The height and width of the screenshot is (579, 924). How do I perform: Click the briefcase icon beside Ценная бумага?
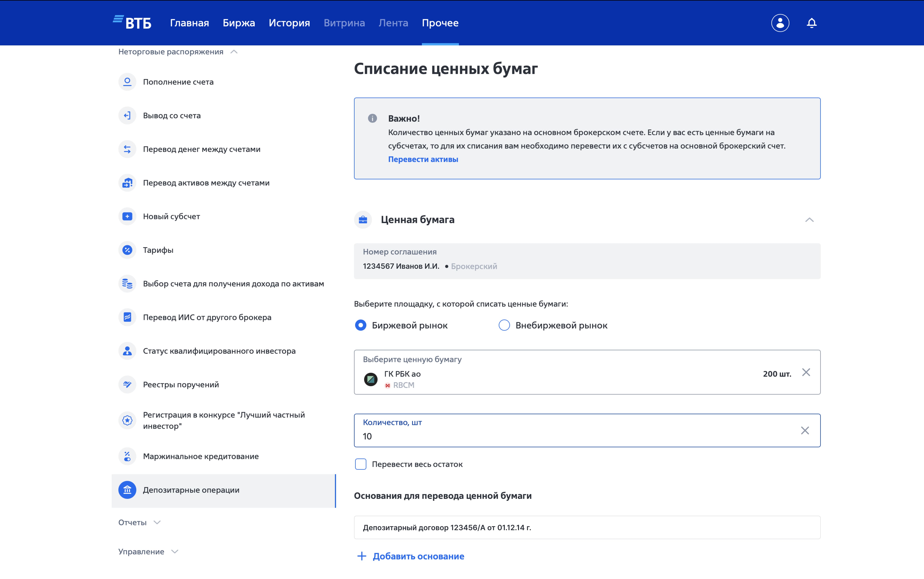pyautogui.click(x=363, y=220)
